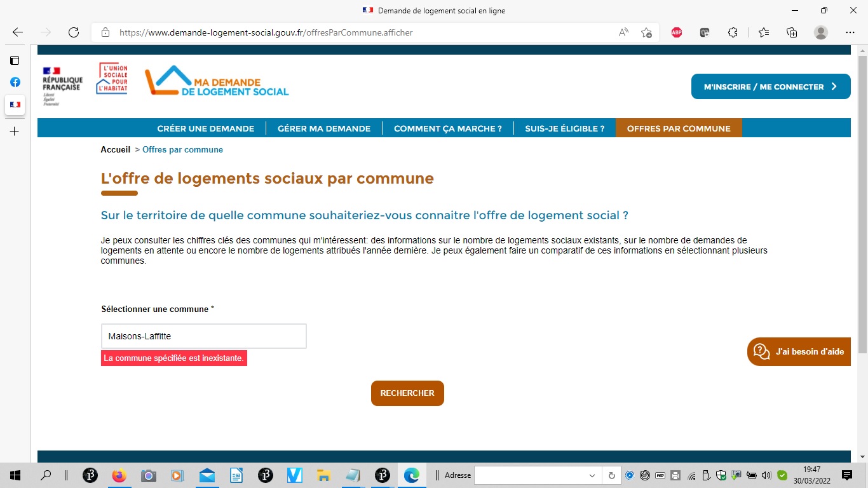Open Firefox from the taskbar
The image size is (868, 488).
[x=119, y=475]
